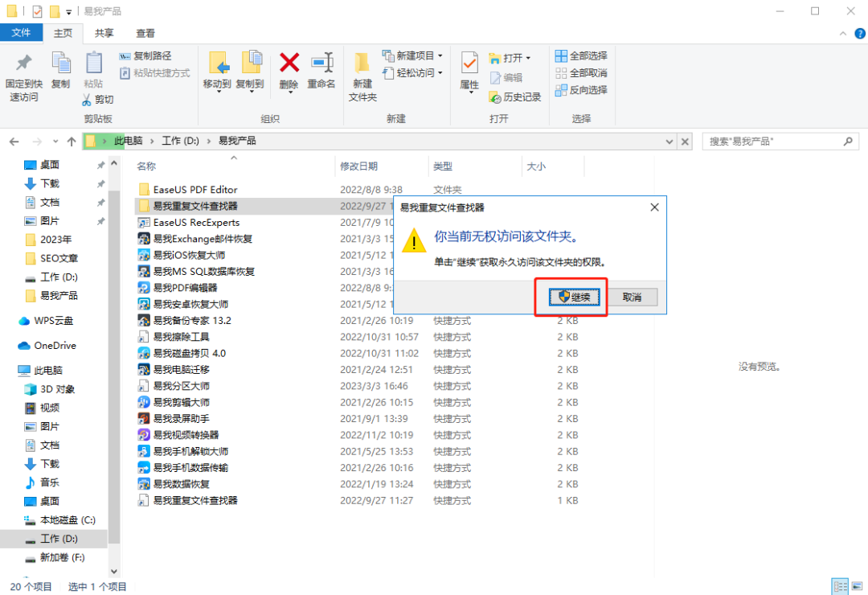Open WPS云盘 in navigation pane
The width and height of the screenshot is (868, 595).
coord(46,320)
